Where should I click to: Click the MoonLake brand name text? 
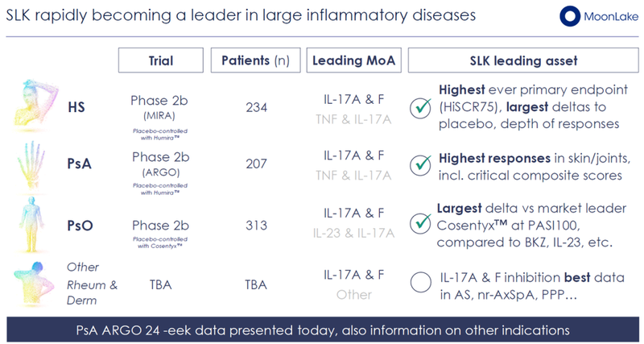pyautogui.click(x=606, y=17)
